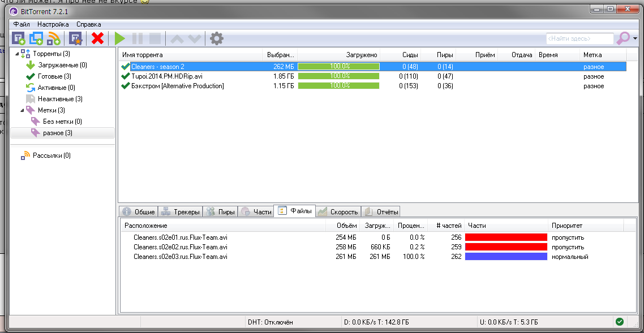Click the BitTorrent logo in the title bar
Image resolution: width=644 pixels, height=333 pixels.
14,11
